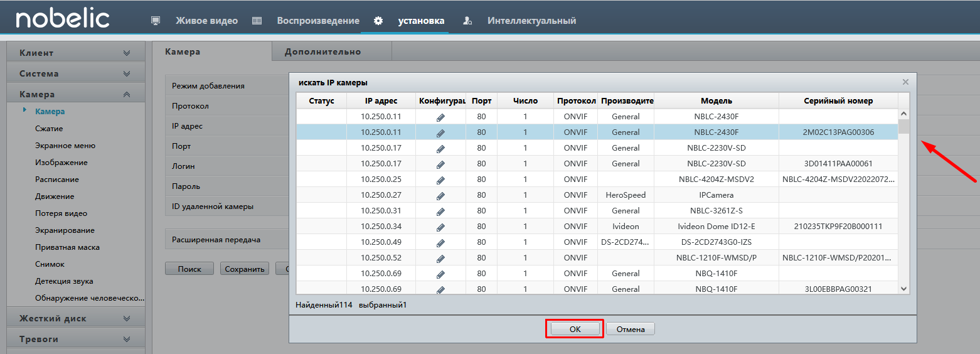Expand the Жесткий диск section
This screenshot has width=980, height=354.
click(x=75, y=318)
